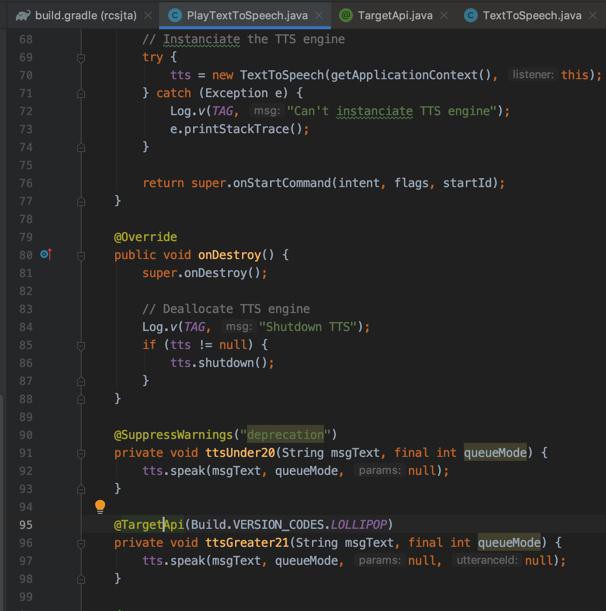This screenshot has width=606, height=611.
Task: Click the override gutter icon on line 80
Action: click(46, 254)
